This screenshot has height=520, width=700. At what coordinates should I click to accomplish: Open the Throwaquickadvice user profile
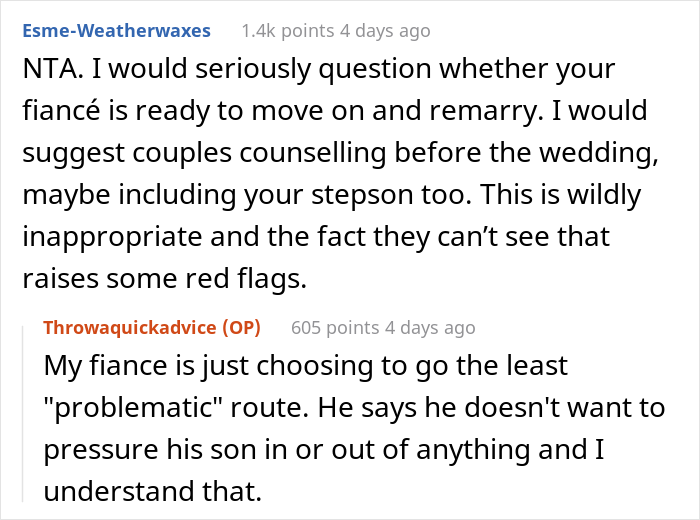point(130,328)
